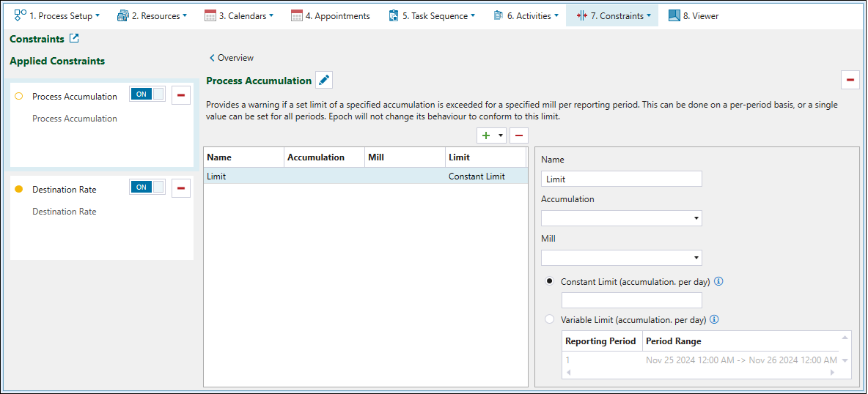Click the period grid's horizontal scrollbar left arrow
Viewport: 868px width, 394px height.
coord(567,373)
